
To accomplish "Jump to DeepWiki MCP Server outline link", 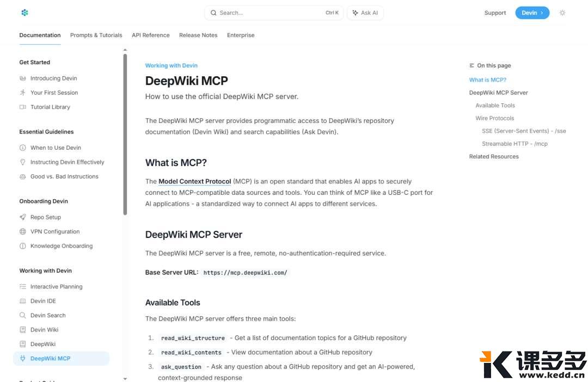I will tap(498, 93).
